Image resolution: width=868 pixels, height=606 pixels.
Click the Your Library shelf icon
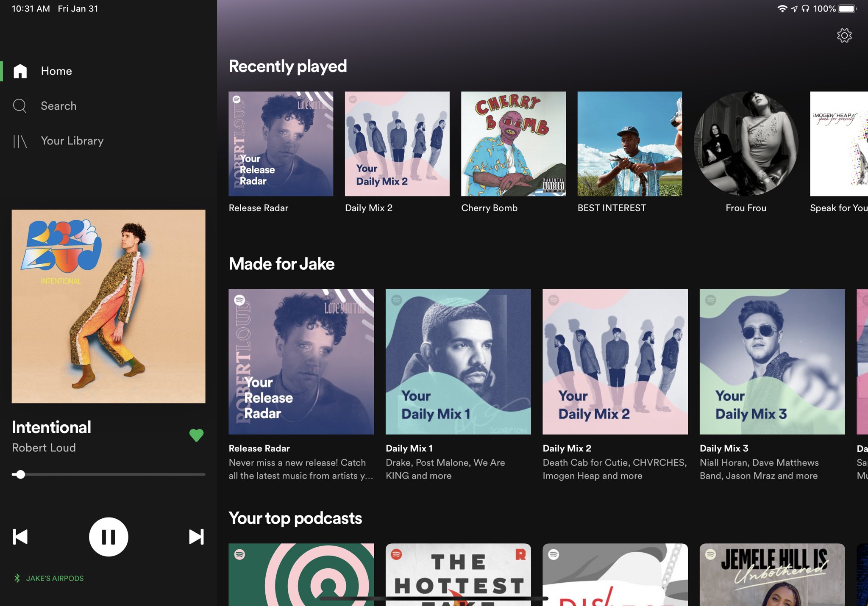[x=19, y=141]
